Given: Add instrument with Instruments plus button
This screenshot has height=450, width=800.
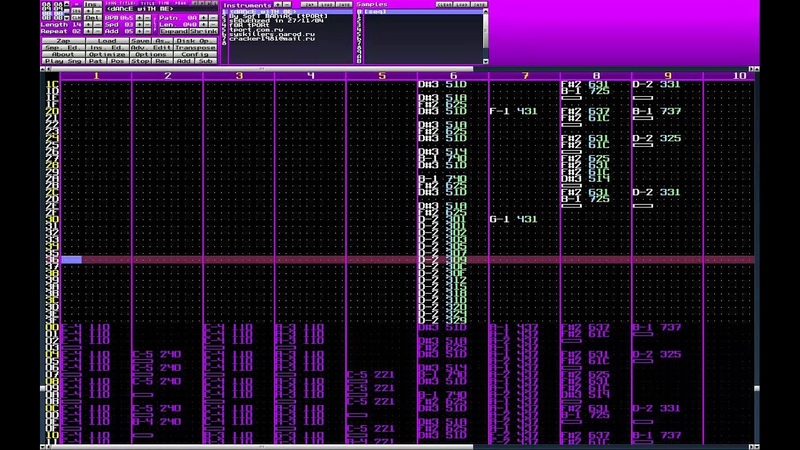Looking at the screenshot, I should point(278,5).
